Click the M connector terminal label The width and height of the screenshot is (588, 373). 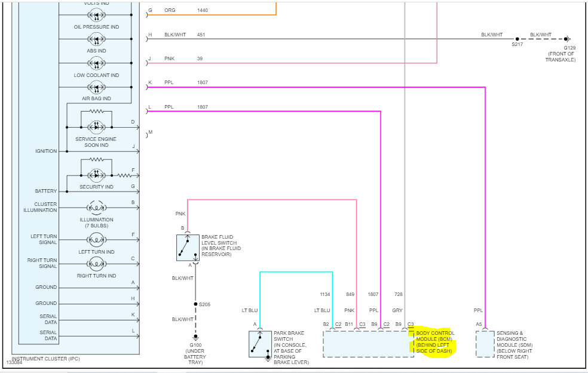pyautogui.click(x=151, y=132)
